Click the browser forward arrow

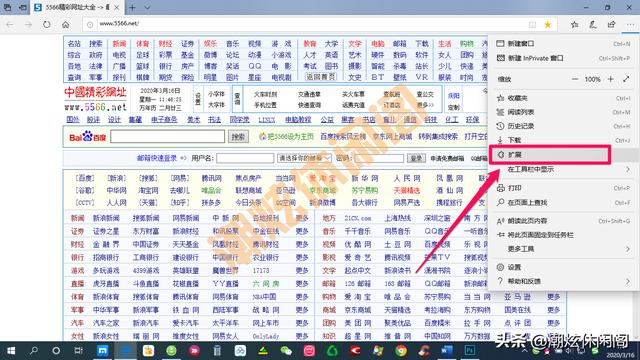pos(28,24)
